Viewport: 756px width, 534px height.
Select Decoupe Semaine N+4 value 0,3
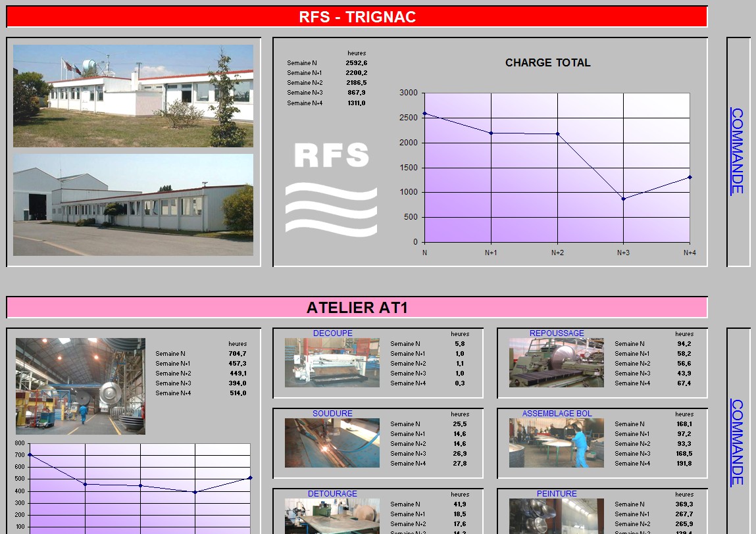459,383
